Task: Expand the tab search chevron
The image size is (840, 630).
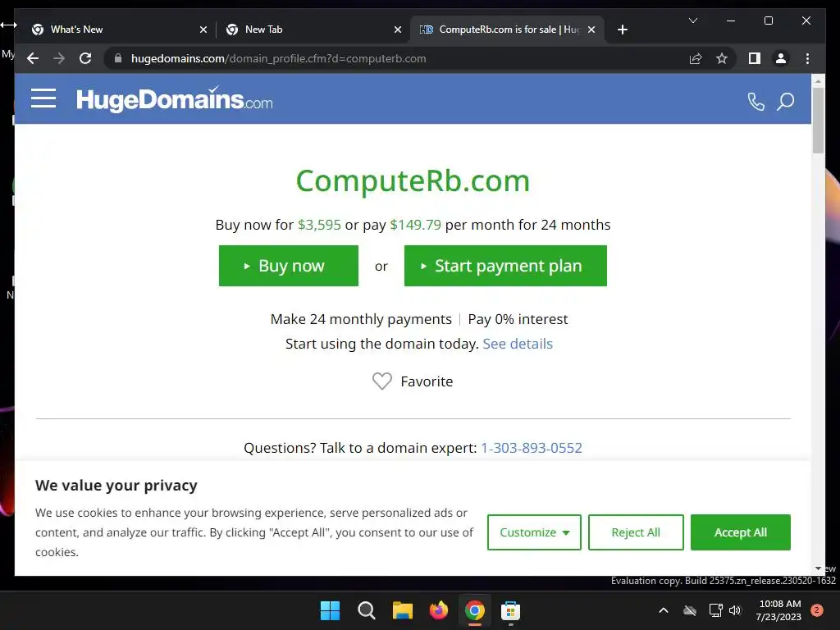Action: coord(692,21)
